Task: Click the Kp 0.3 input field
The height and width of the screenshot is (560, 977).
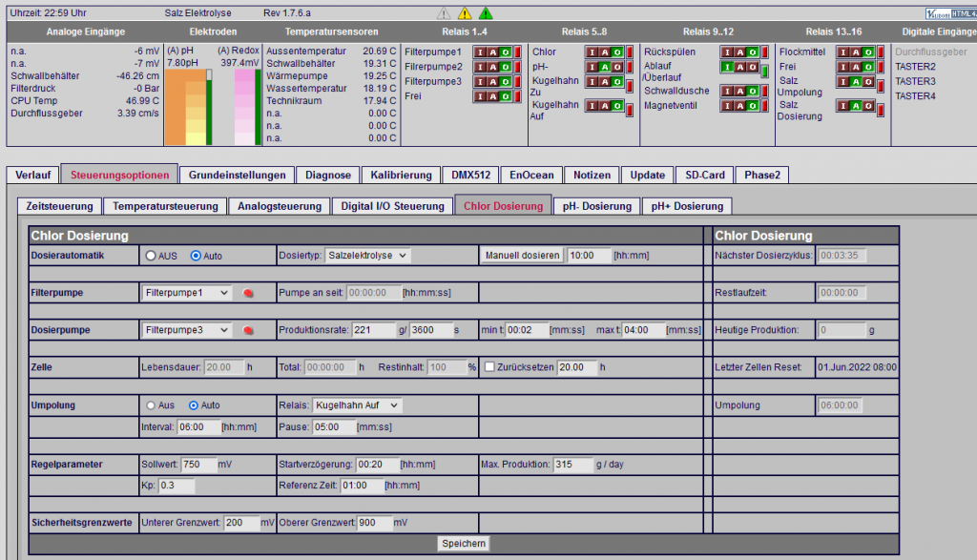Action: (x=177, y=486)
